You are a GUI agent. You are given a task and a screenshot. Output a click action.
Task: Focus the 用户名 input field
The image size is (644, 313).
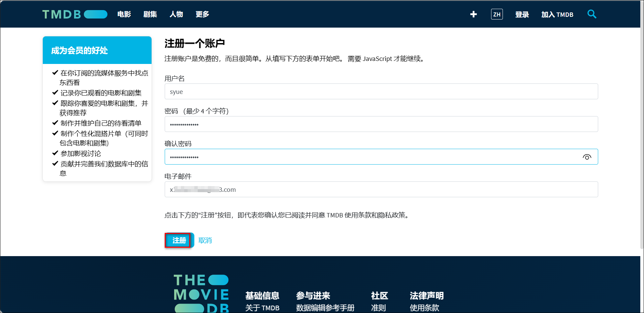pyautogui.click(x=381, y=92)
